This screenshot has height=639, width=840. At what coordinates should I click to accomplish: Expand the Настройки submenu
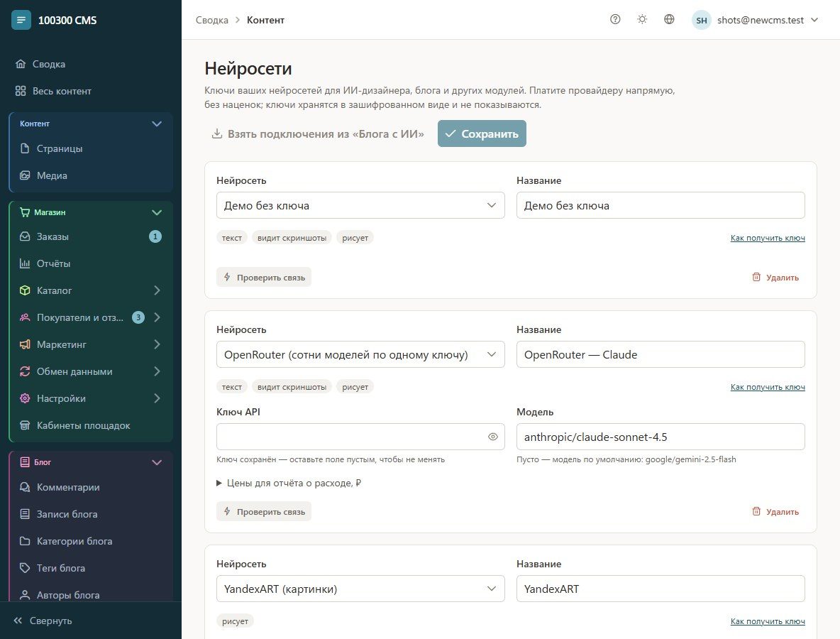point(156,398)
